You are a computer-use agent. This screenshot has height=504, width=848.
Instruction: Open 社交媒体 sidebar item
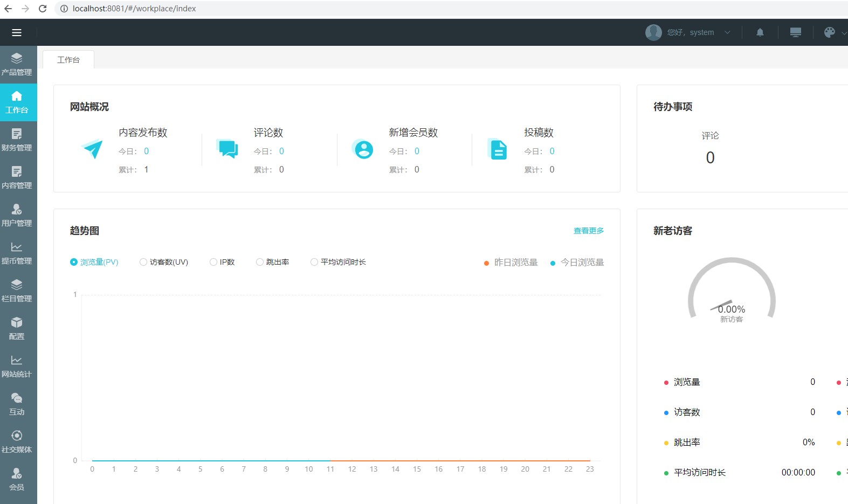[17, 442]
